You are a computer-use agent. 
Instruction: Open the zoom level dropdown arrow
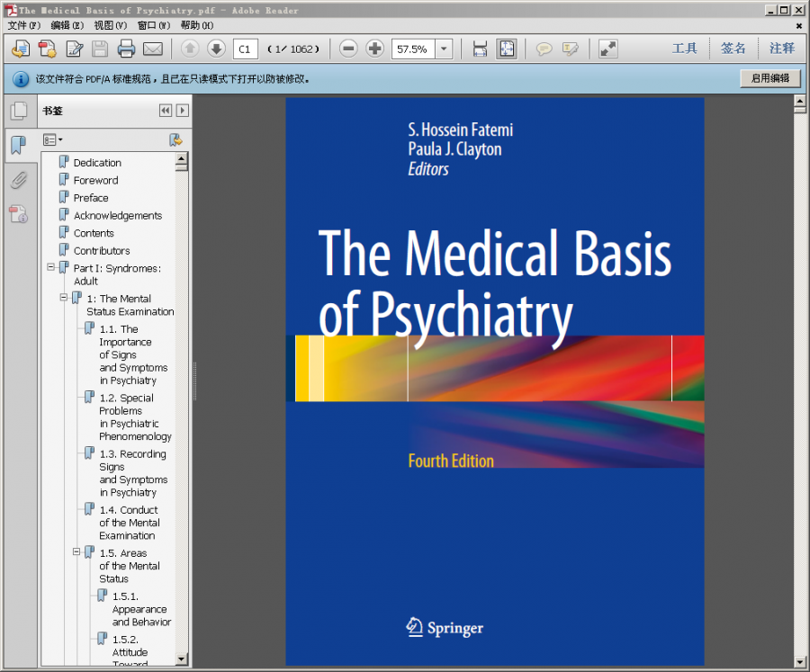[x=444, y=49]
